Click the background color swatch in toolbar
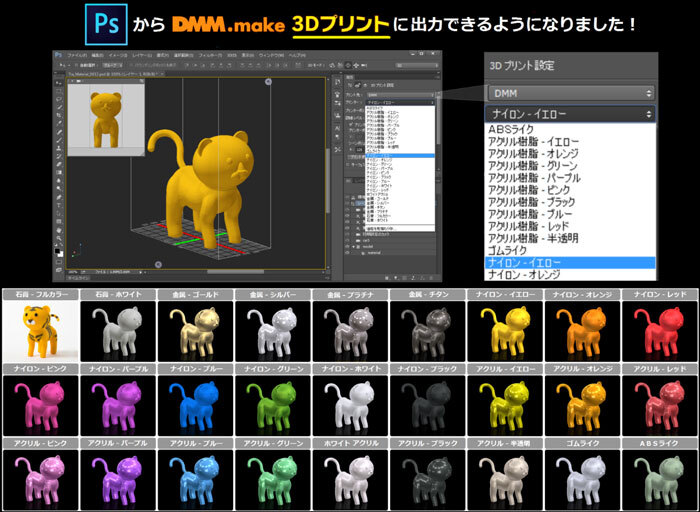Viewport: 700px width, 512px height. [x=61, y=254]
